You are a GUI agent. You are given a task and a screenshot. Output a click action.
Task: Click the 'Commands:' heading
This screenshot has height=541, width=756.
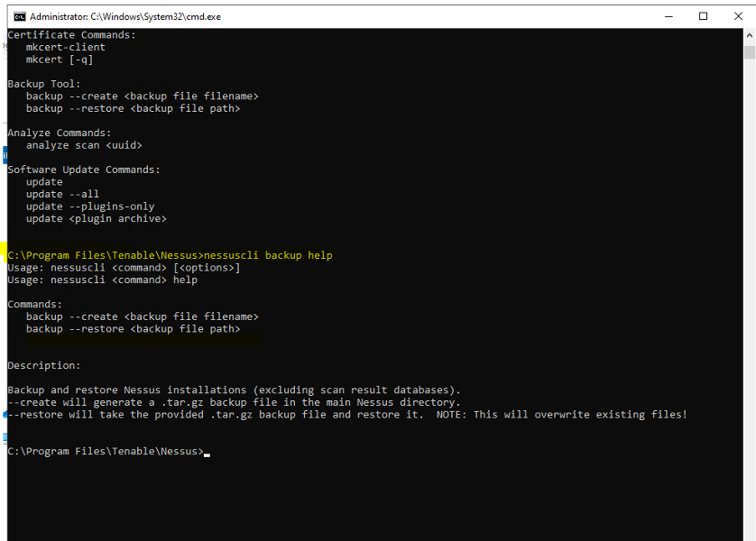(35, 305)
